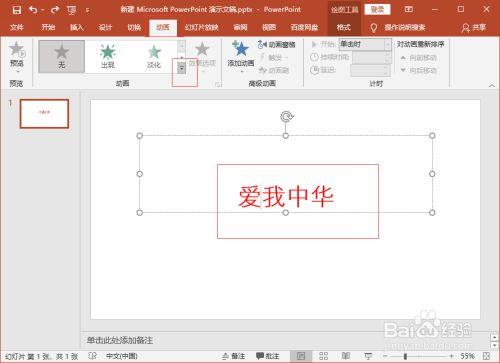Select the 淡化 (Fade) animation effect
Viewport: 500px width, 363px height.
(x=154, y=57)
